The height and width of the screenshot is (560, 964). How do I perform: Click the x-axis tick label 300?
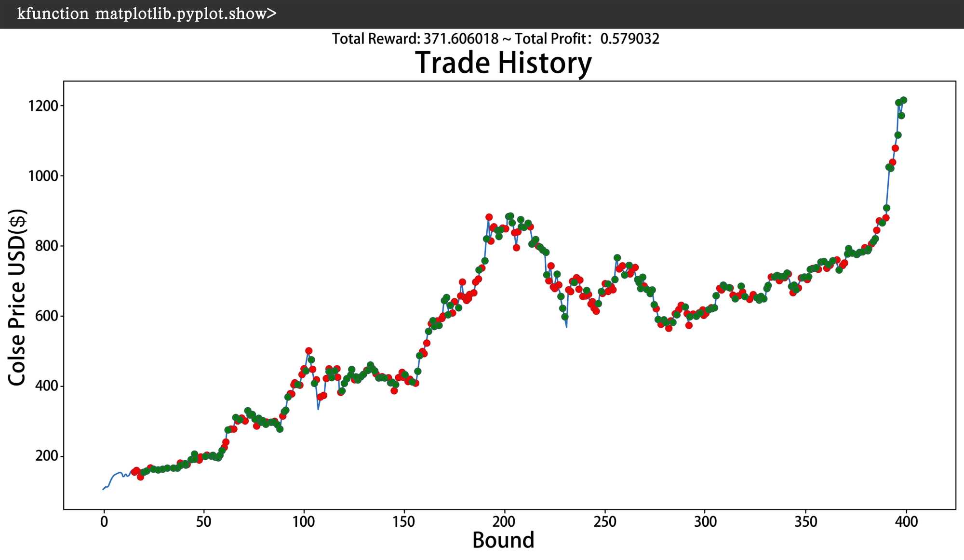coord(705,521)
